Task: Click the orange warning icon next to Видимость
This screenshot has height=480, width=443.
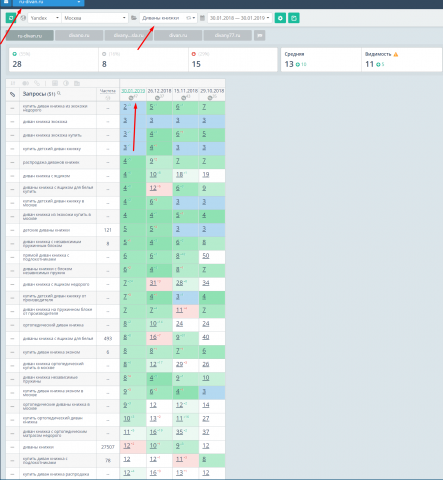Action: point(396,54)
